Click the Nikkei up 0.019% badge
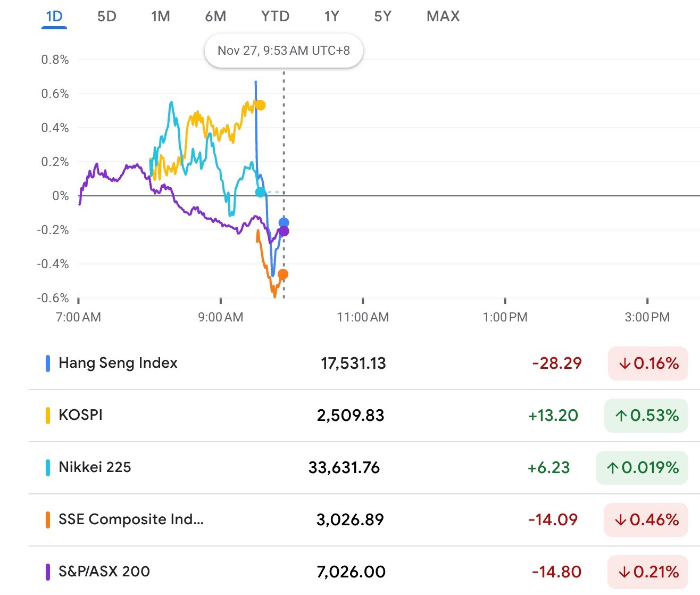This screenshot has height=595, width=700. (x=642, y=468)
